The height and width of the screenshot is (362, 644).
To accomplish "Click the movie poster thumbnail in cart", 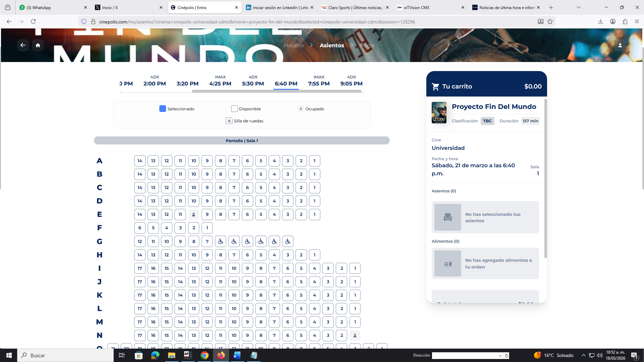I will pyautogui.click(x=439, y=113).
